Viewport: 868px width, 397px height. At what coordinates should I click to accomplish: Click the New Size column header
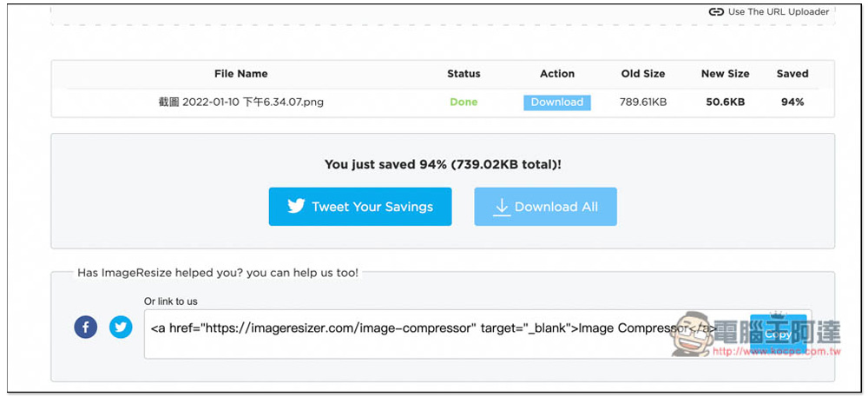coord(725,74)
